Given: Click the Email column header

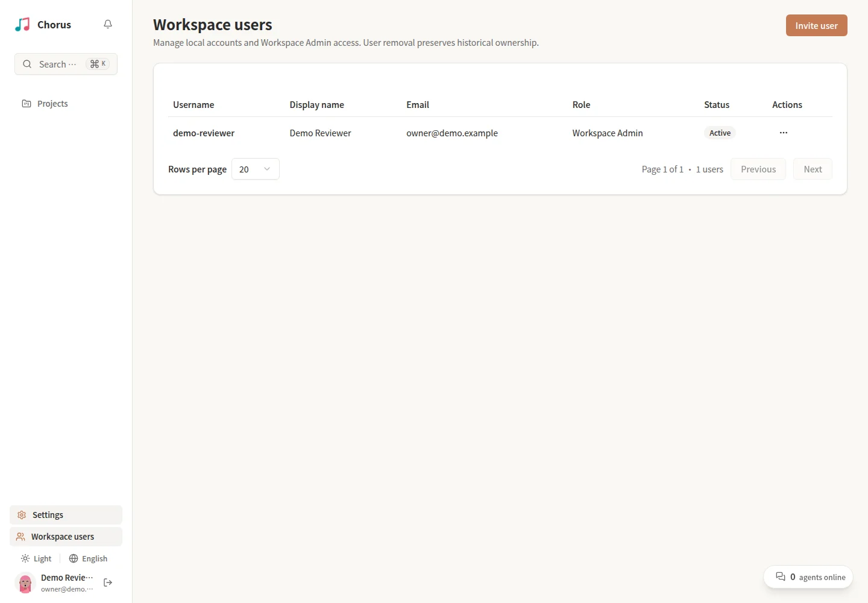Looking at the screenshot, I should pyautogui.click(x=418, y=105).
